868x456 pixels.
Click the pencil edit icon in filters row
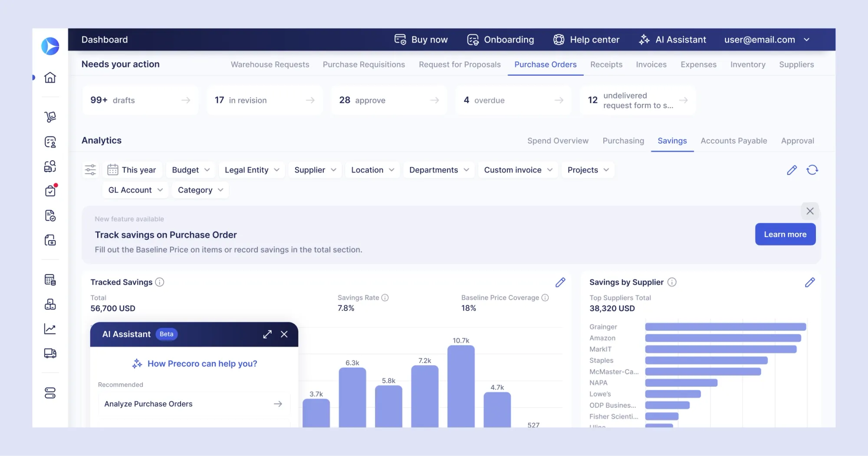point(792,170)
